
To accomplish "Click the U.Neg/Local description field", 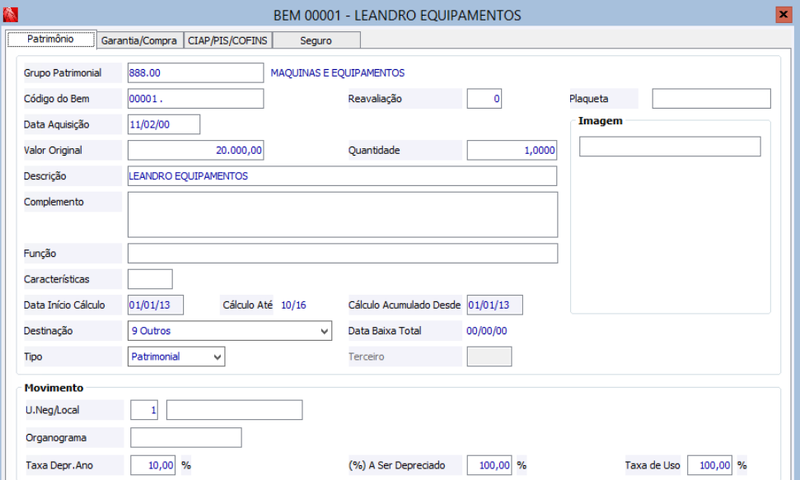I will 234,410.
